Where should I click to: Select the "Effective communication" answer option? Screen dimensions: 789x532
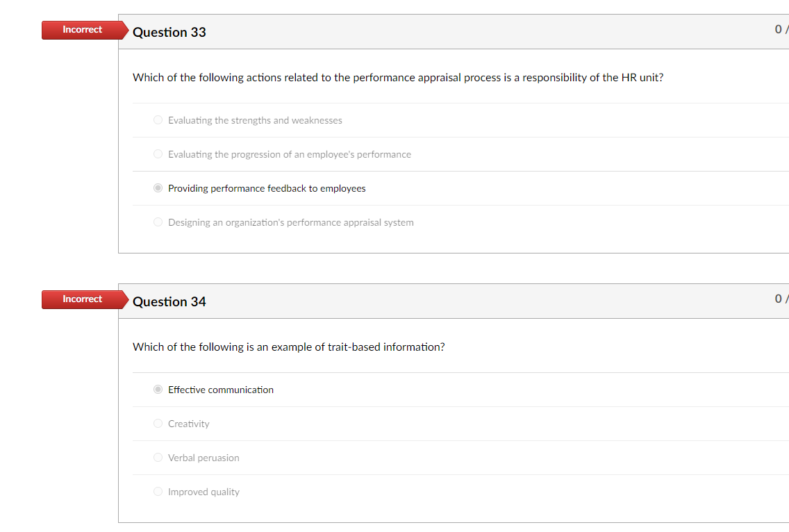[158, 389]
